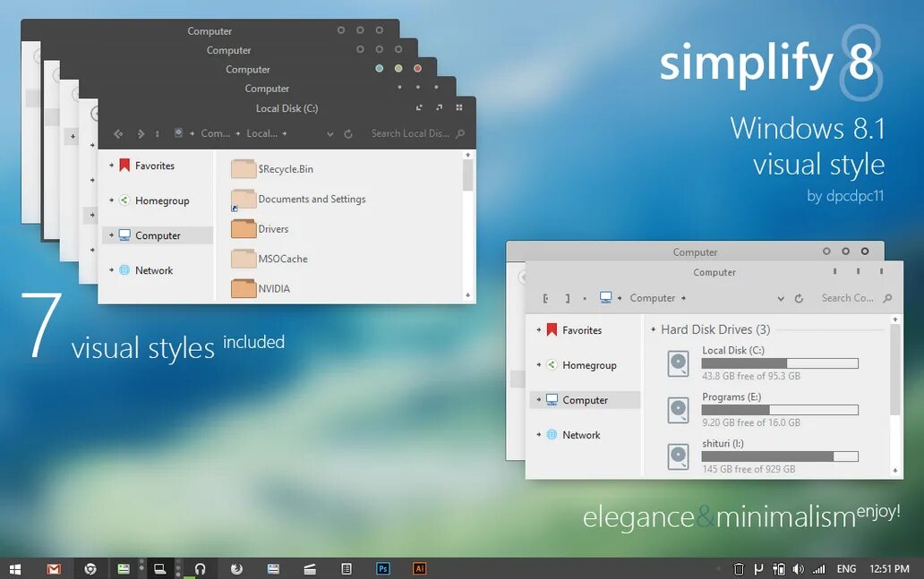Screen dimensions: 924x579
Task: Select Favorites in Local Disk window sidebar
Action: pyautogui.click(x=154, y=166)
